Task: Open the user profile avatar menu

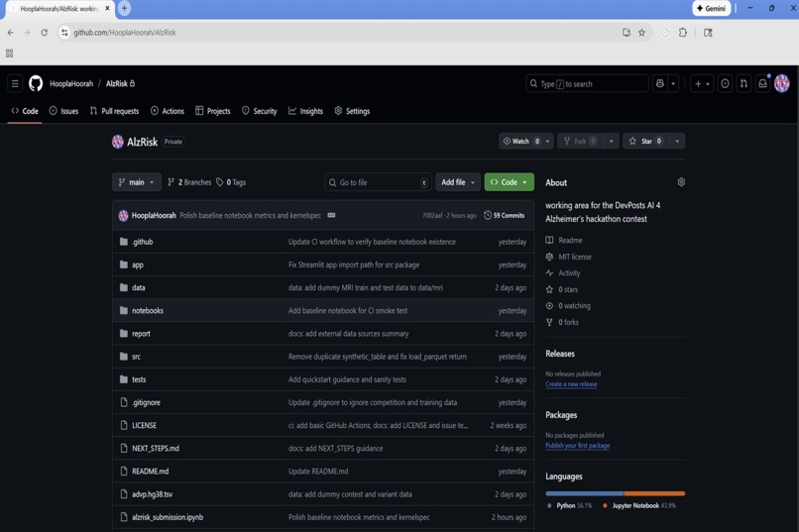Action: pos(782,83)
